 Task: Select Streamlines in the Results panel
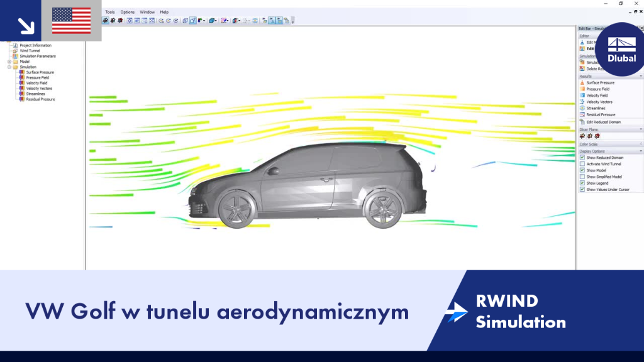(x=596, y=108)
